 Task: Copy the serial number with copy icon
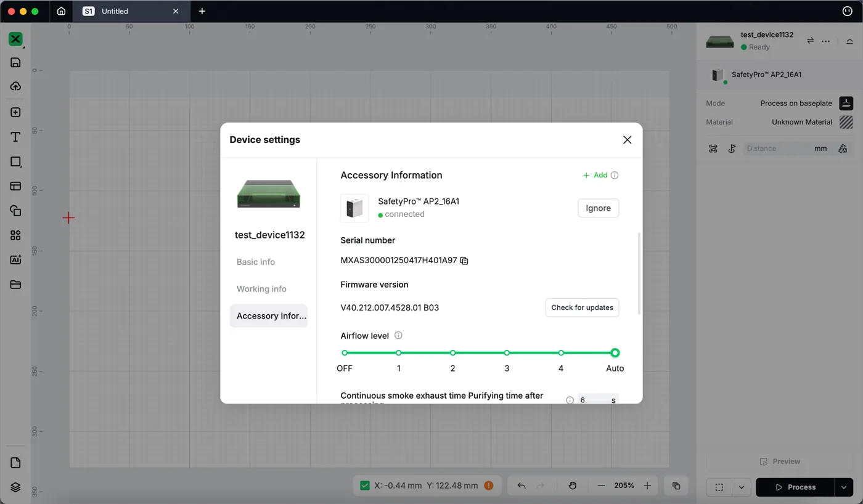click(x=464, y=261)
